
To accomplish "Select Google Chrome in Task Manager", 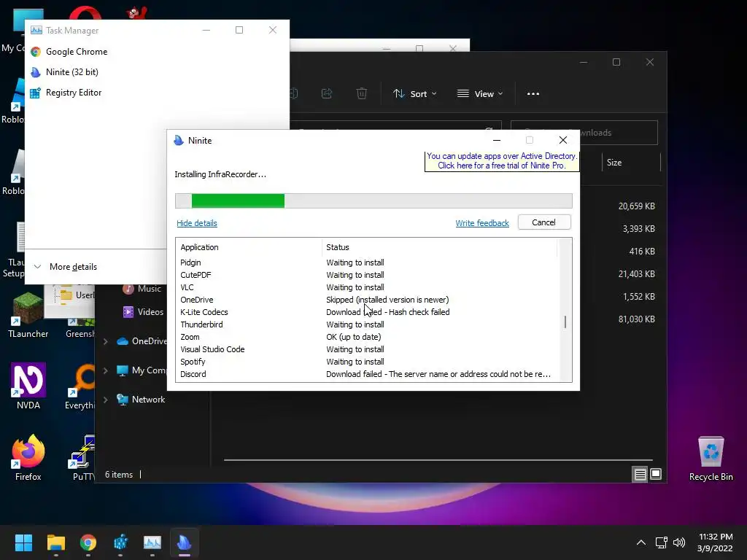I will click(x=76, y=52).
